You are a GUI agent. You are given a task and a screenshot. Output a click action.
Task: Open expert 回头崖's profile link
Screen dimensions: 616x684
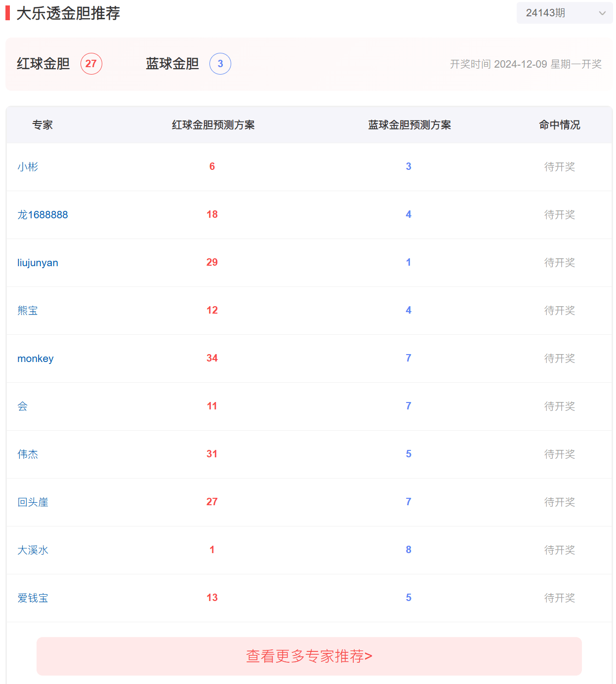(33, 502)
